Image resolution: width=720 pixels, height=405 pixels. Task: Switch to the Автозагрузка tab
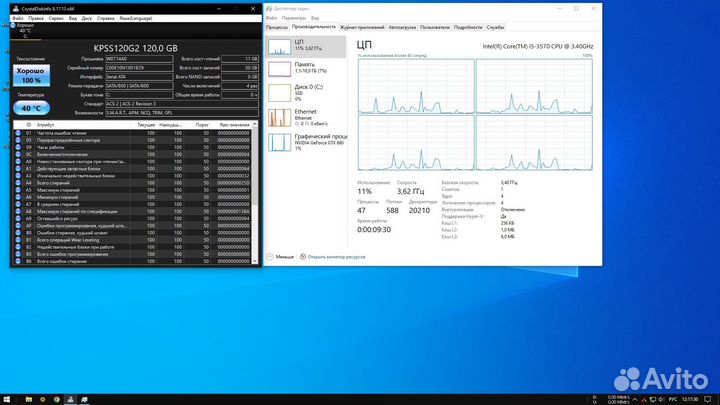click(402, 27)
